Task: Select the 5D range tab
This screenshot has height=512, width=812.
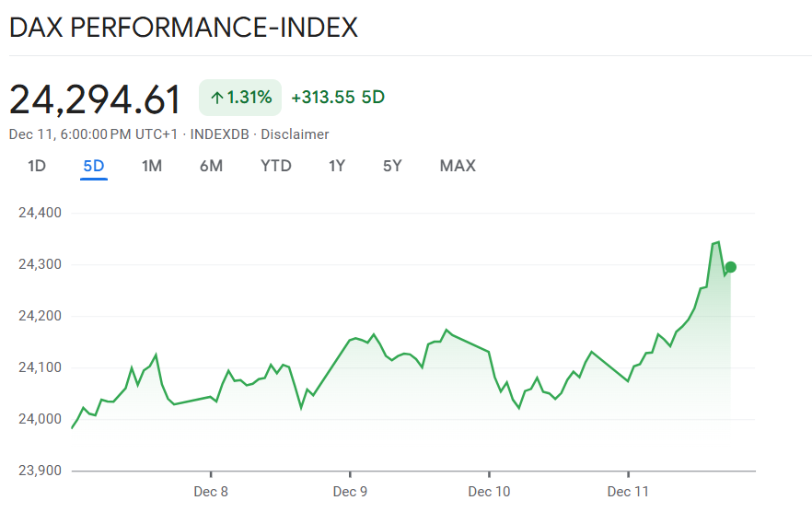Action: [94, 166]
